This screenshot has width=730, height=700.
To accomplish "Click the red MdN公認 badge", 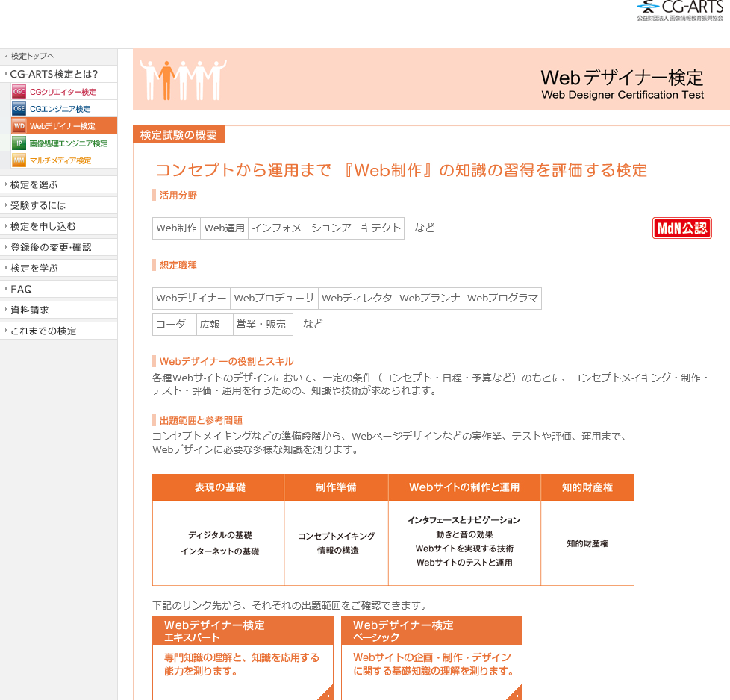I will coord(681,228).
